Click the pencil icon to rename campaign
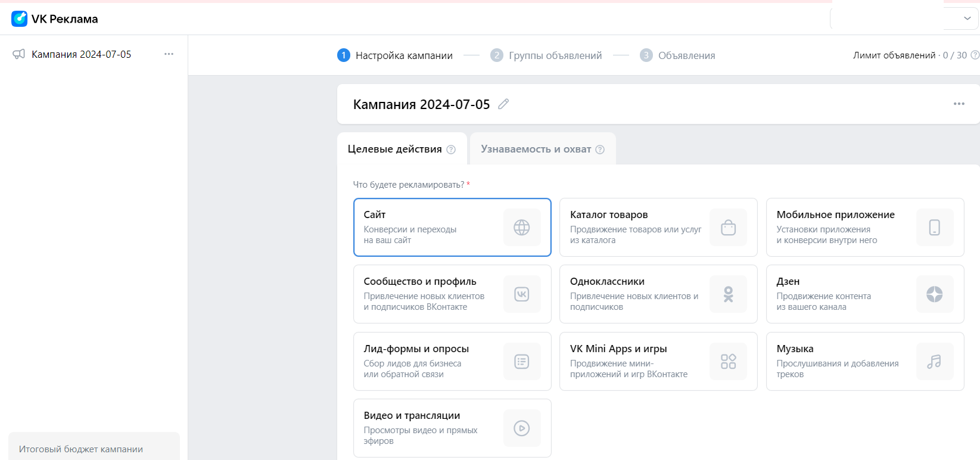Screen dimensions: 980x460 503,104
